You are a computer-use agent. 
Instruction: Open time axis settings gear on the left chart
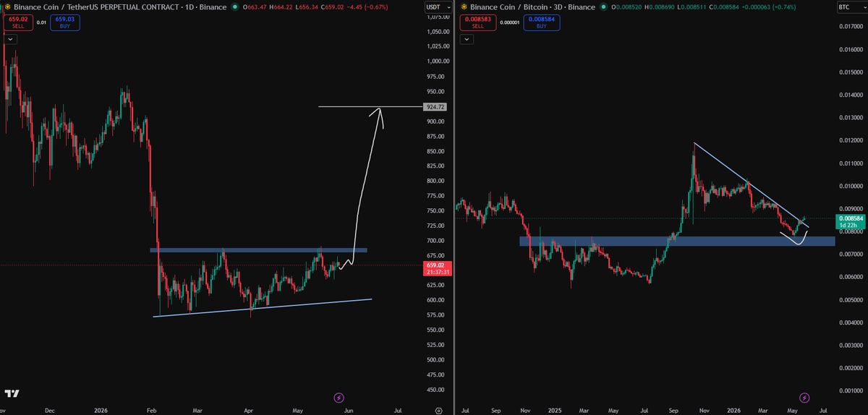[x=438, y=409]
